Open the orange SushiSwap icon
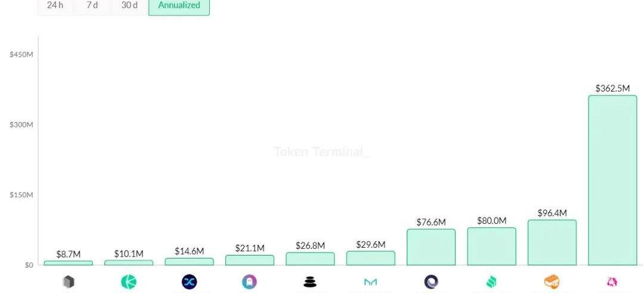Image resolution: width=644 pixels, height=293 pixels. (x=552, y=282)
